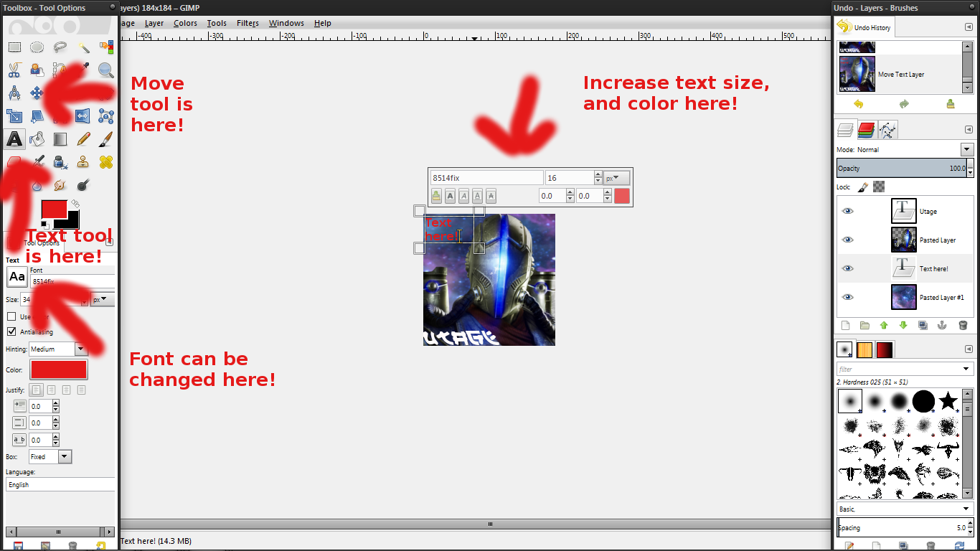The width and height of the screenshot is (980, 551).
Task: Hide the Pasted Layer
Action: pos(848,240)
